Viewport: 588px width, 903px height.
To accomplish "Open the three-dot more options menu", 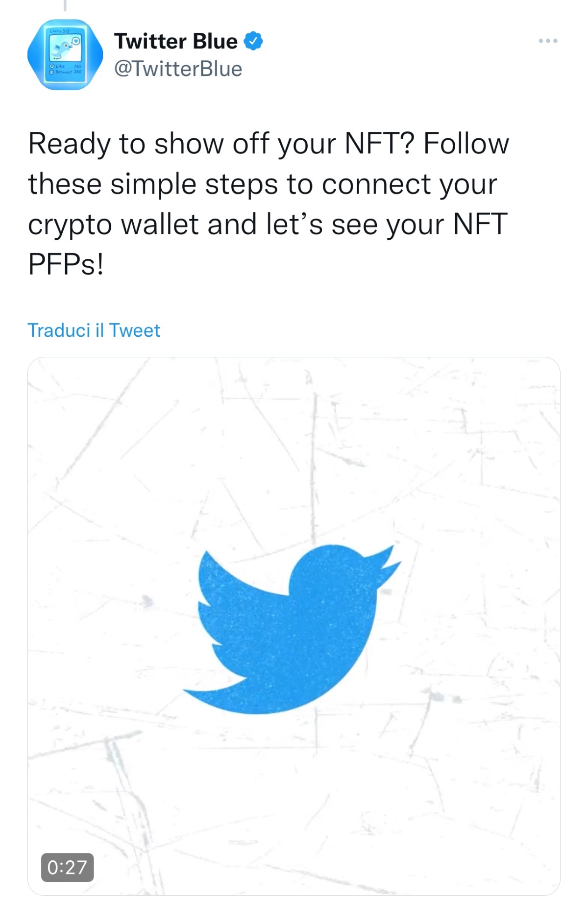I will [547, 41].
